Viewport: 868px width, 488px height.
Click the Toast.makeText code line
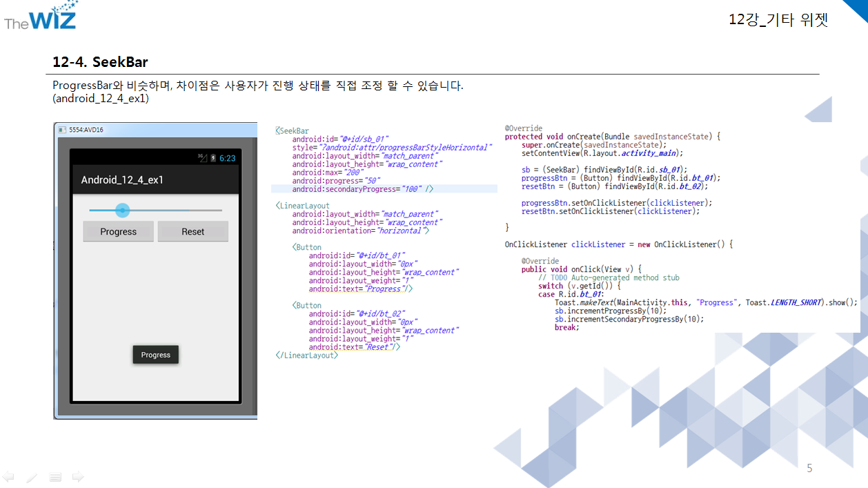pos(707,302)
